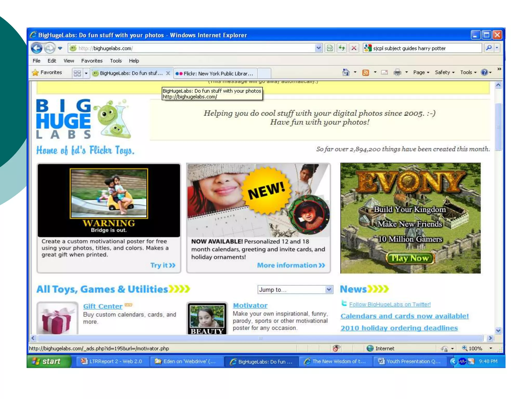Screen dimensions: 532x399
Task: Click the Refresh page icon
Action: pos(342,48)
